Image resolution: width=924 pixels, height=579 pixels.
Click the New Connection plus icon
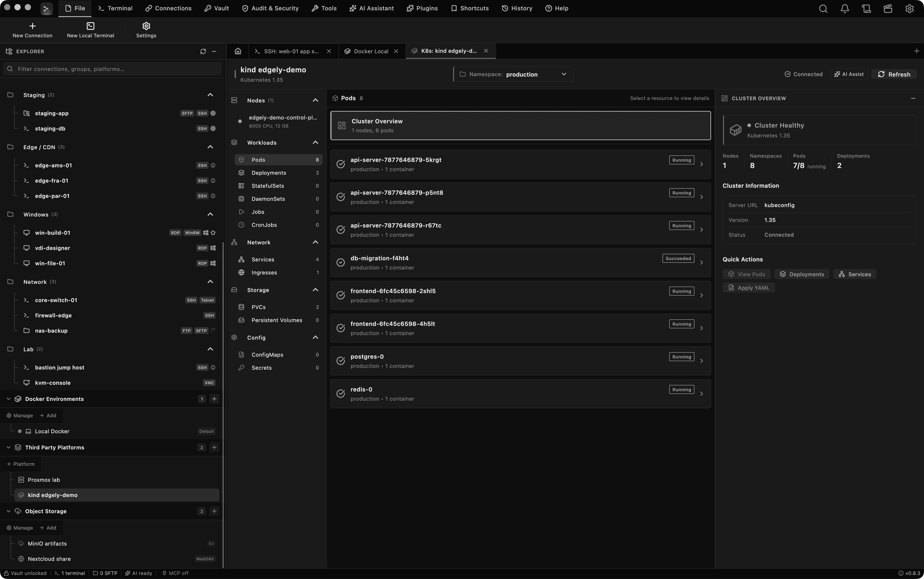[33, 26]
